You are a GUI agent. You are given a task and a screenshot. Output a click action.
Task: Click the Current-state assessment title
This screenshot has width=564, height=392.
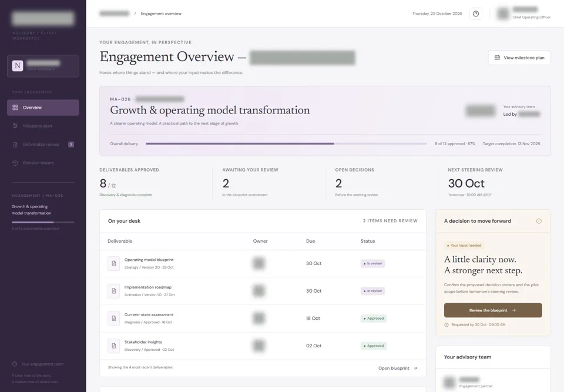point(149,314)
